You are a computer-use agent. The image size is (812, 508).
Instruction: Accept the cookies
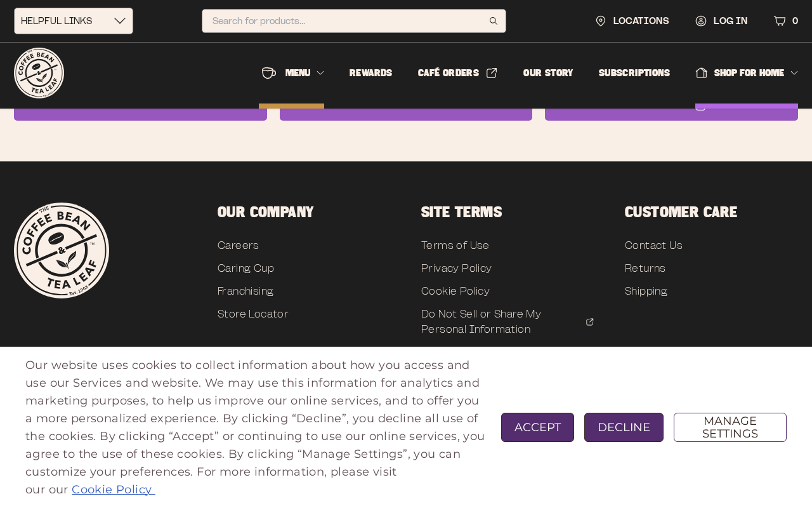tap(537, 427)
